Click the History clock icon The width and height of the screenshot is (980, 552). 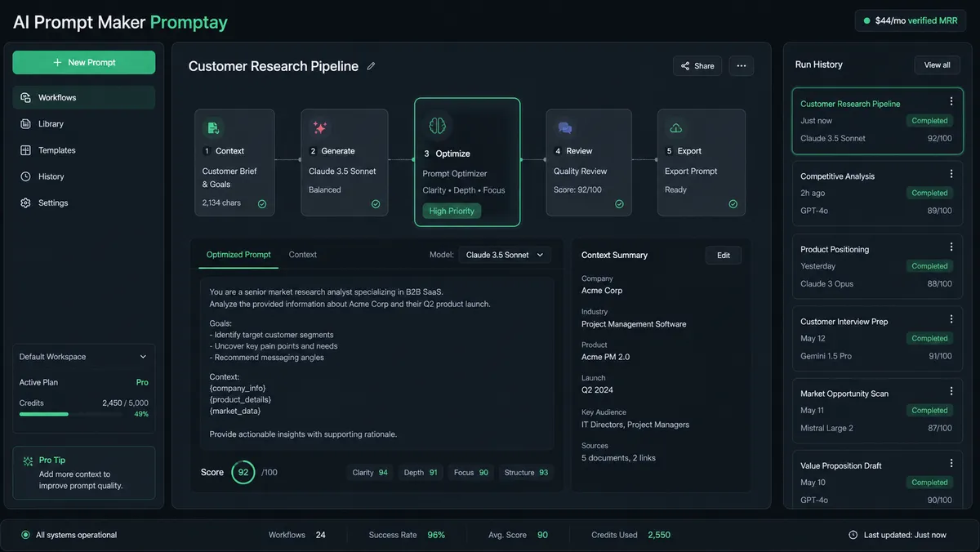(x=25, y=176)
